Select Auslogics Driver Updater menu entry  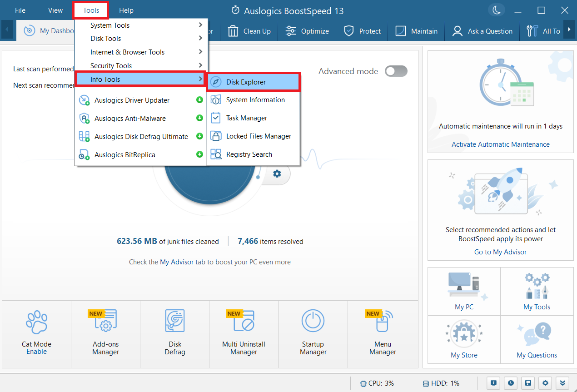pyautogui.click(x=141, y=100)
